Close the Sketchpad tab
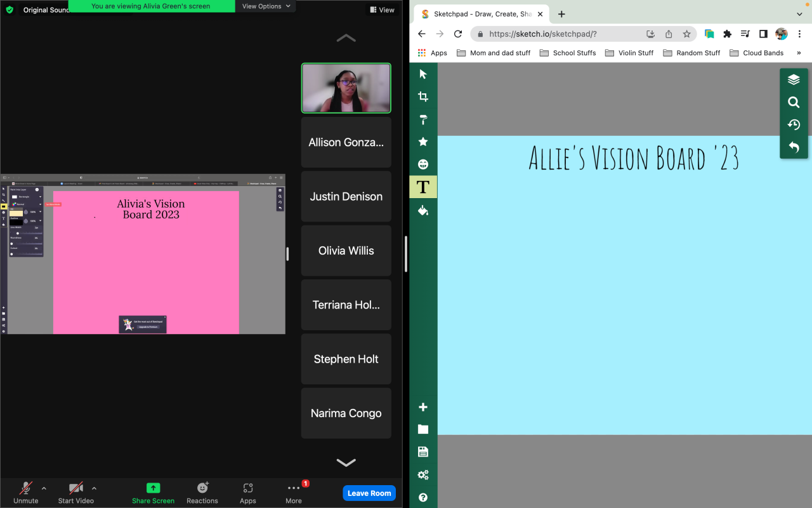The image size is (812, 508). pos(540,14)
